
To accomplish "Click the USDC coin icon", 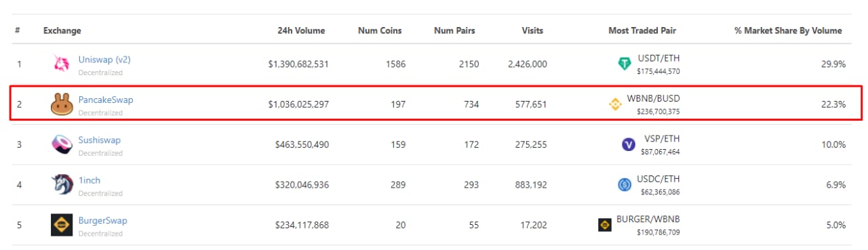I will pyautogui.click(x=625, y=184).
